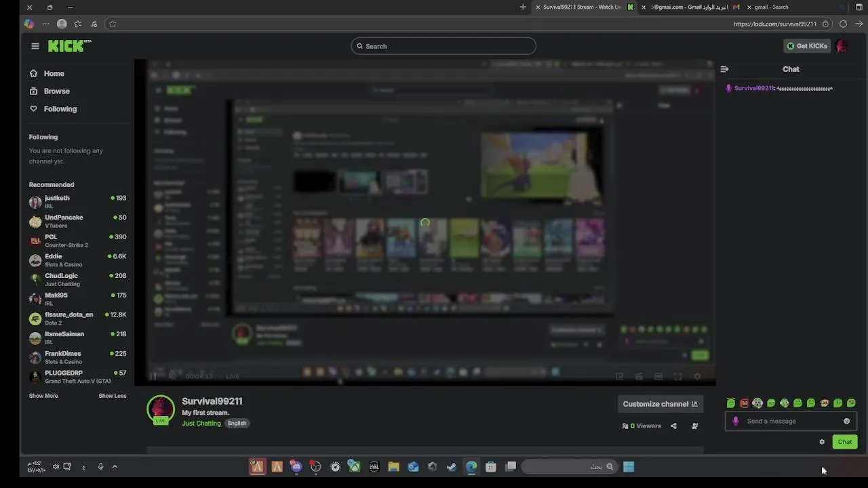The image size is (868, 488).
Task: Open Discord from the taskbar
Action: click(x=296, y=466)
